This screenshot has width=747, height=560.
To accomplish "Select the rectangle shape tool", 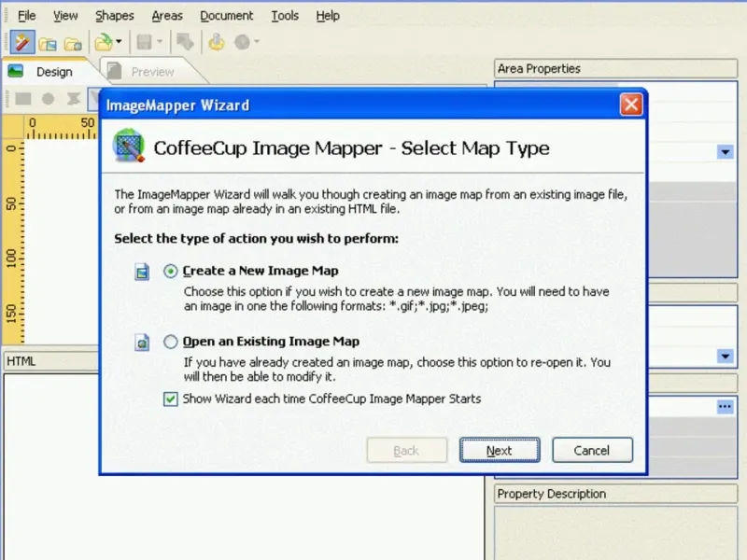I will pos(22,99).
